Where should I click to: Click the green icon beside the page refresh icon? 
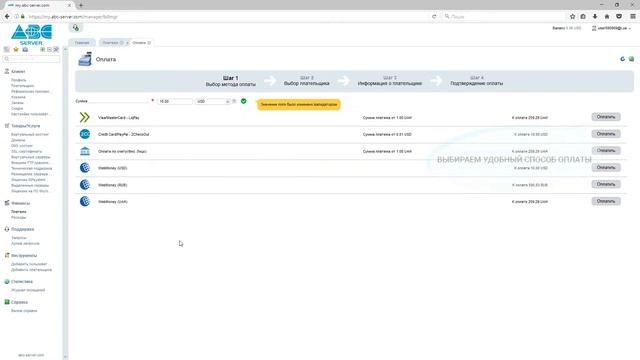tap(631, 59)
